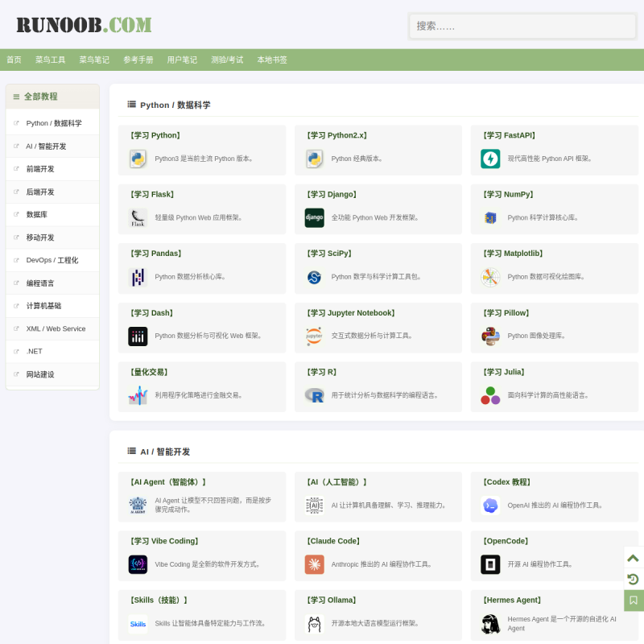644x644 pixels.
Task: Open the 参考手册 nav item
Action: pyautogui.click(x=138, y=60)
